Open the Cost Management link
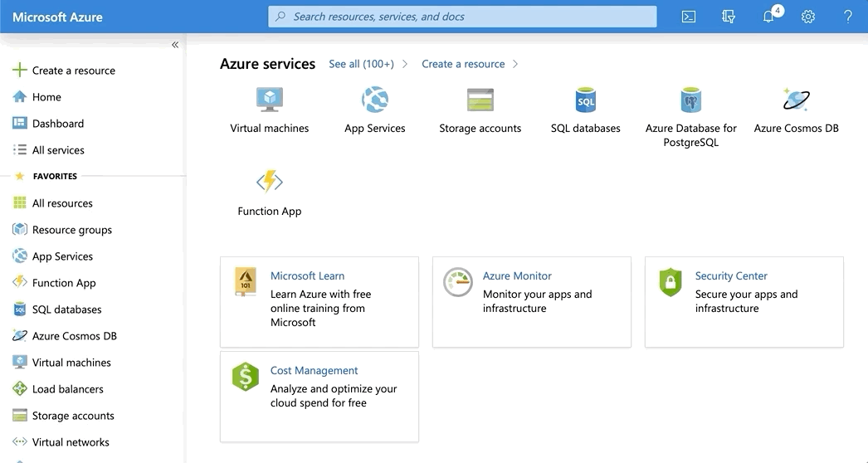 coord(314,370)
